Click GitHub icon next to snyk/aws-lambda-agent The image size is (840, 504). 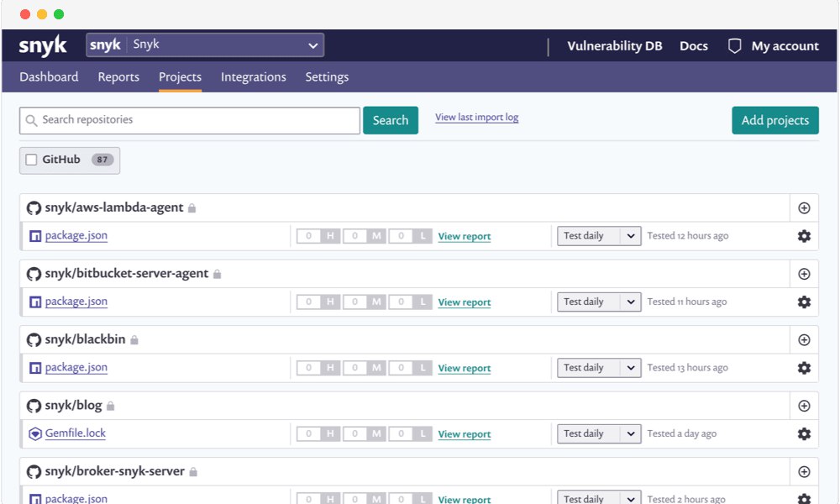(34, 207)
